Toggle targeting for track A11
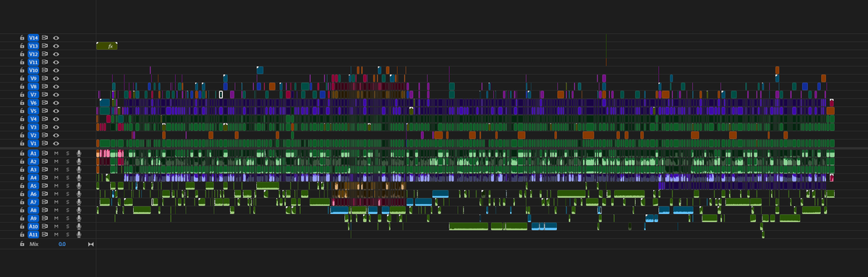This screenshot has height=277, width=868. (33, 234)
